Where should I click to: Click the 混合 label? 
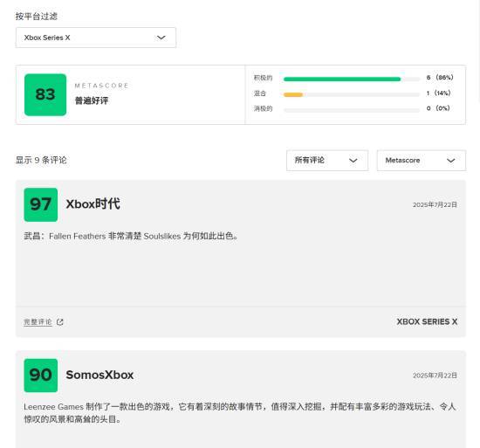260,93
